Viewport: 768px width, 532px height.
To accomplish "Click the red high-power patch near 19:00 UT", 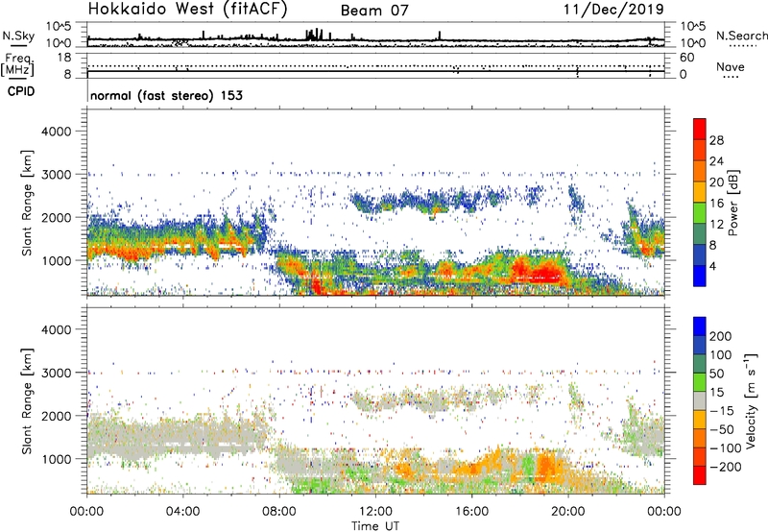I will click(x=546, y=272).
